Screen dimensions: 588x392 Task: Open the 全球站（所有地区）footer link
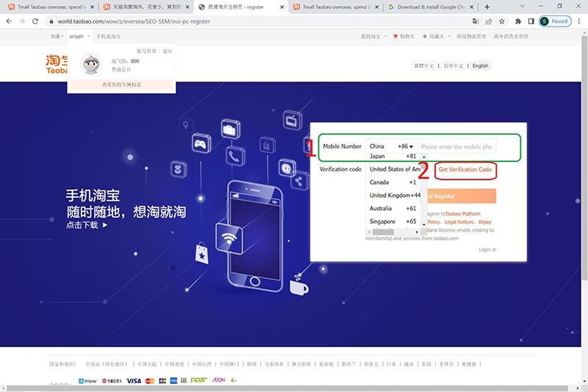[107, 364]
